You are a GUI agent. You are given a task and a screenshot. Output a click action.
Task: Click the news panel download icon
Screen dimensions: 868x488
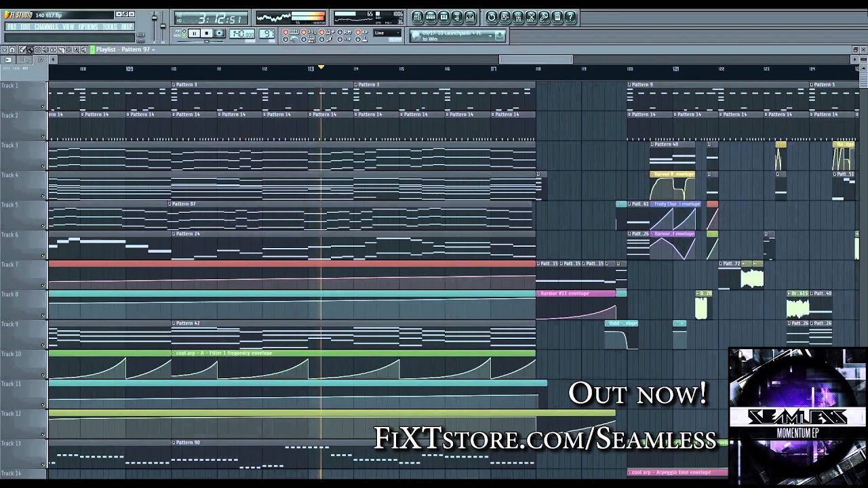point(500,35)
